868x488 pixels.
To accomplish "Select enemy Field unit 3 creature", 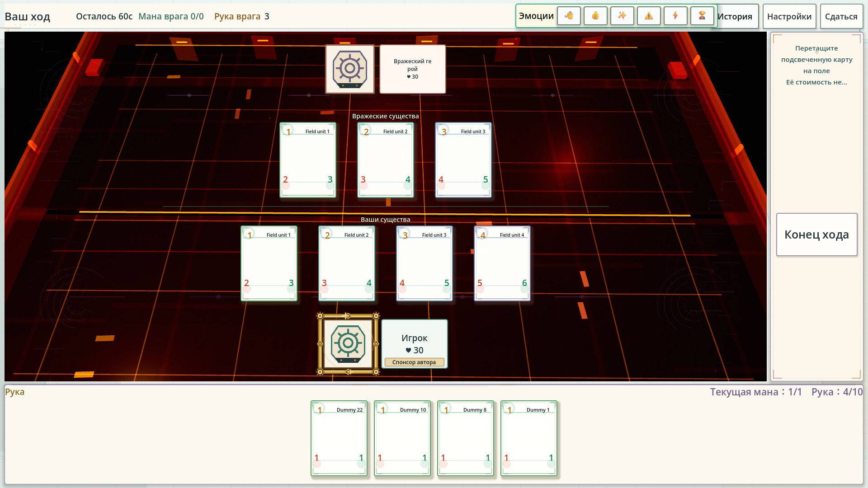I will [x=463, y=160].
